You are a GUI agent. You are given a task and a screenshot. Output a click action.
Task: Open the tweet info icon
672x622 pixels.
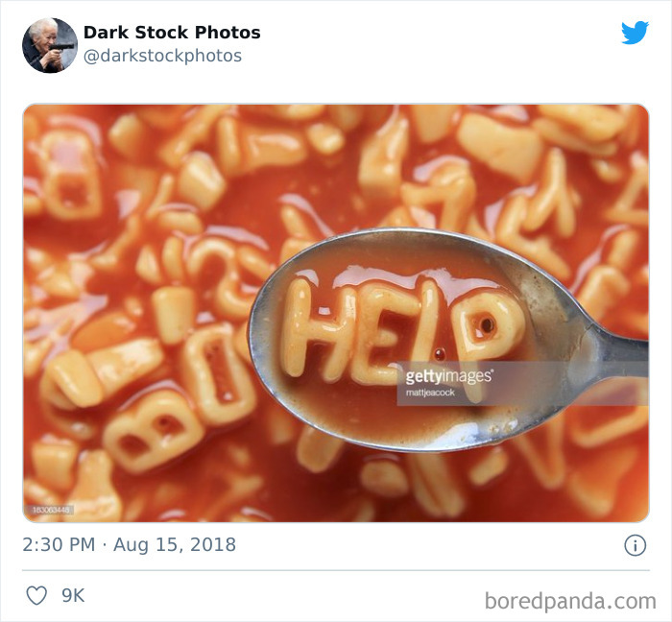[635, 545]
